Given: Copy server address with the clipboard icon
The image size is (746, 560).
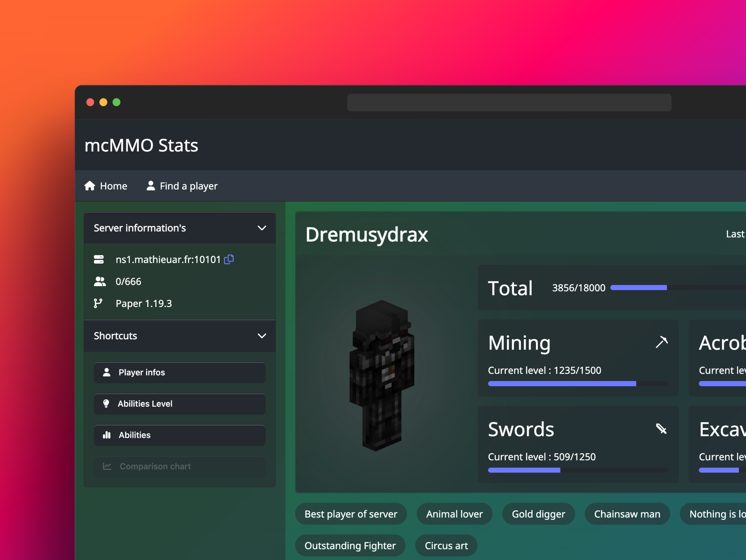Looking at the screenshot, I should 229,259.
